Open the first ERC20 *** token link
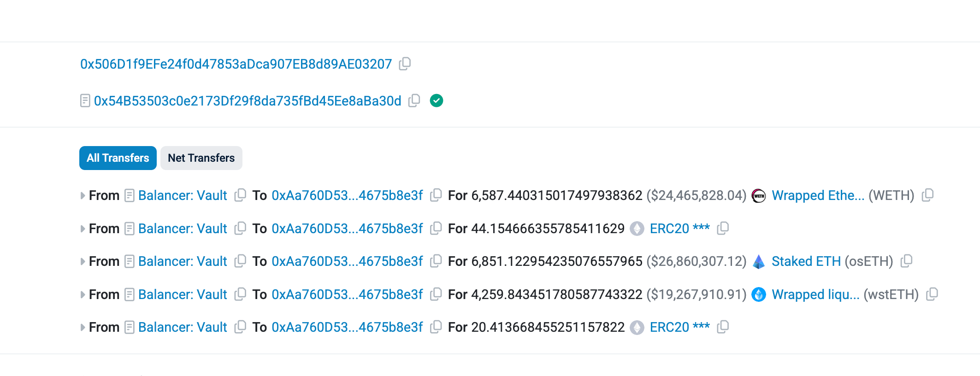The image size is (980, 376). 679,229
